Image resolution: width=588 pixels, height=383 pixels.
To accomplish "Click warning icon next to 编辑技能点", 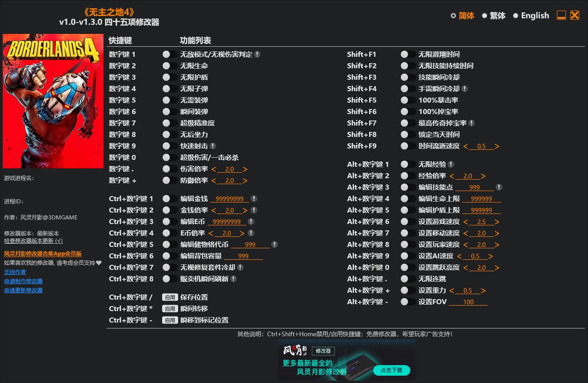I will [499, 187].
